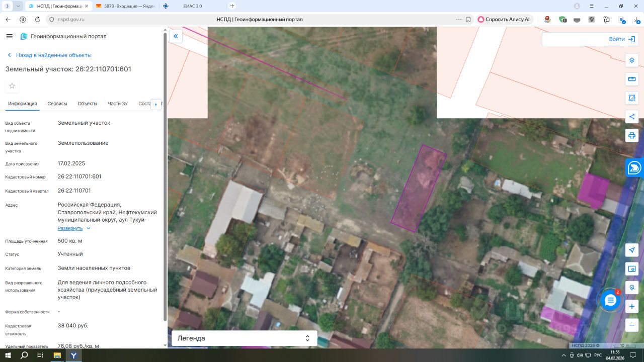Expand the Легенда panel
The height and width of the screenshot is (362, 644).
[x=245, y=338]
